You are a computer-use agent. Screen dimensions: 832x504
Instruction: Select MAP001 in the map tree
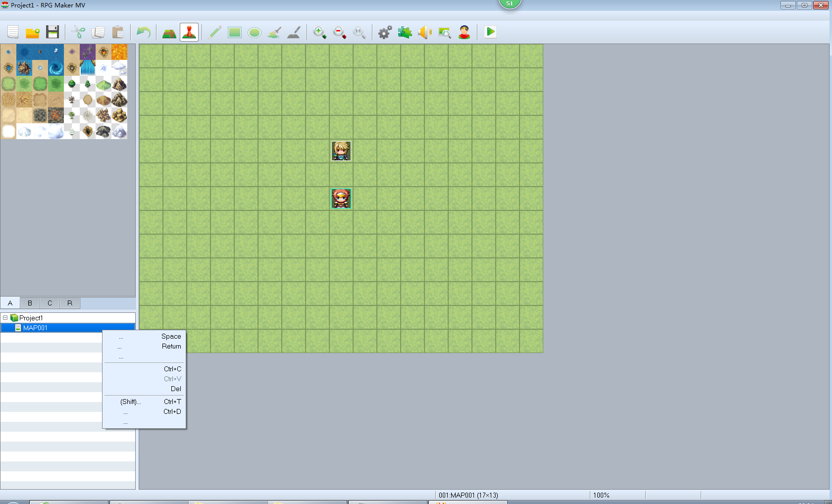click(68, 328)
